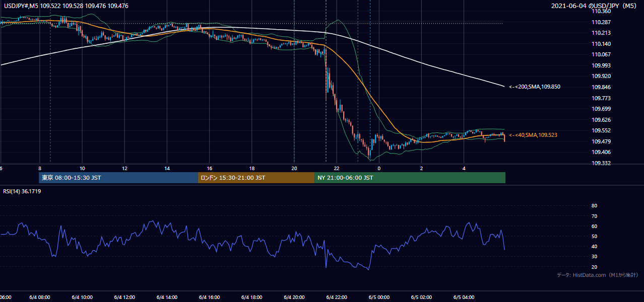Click price axis value 110.140
This screenshot has width=644, height=302.
(601, 44)
